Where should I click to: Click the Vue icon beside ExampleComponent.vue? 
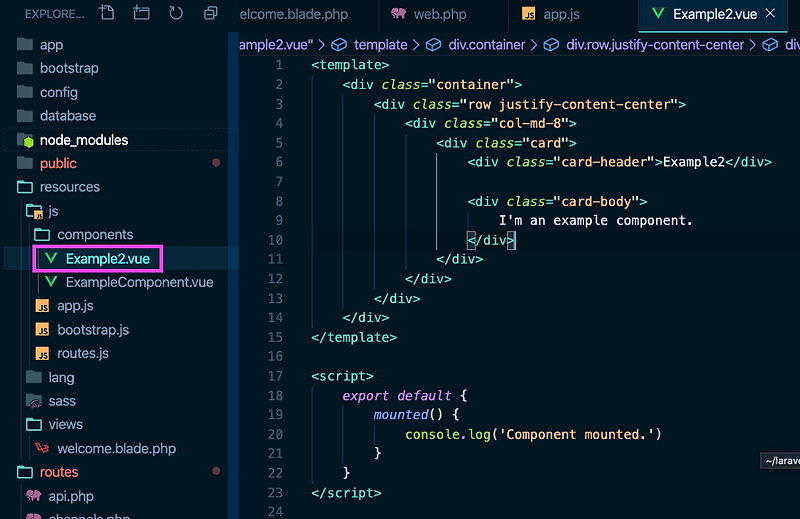pos(51,282)
